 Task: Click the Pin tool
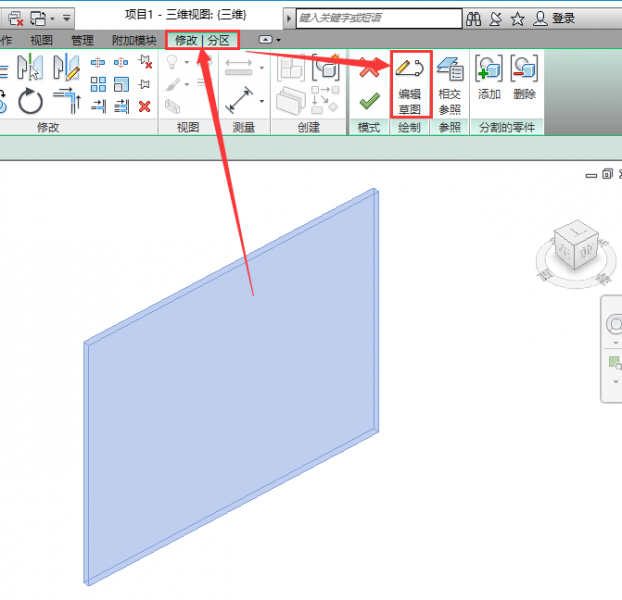tap(144, 84)
